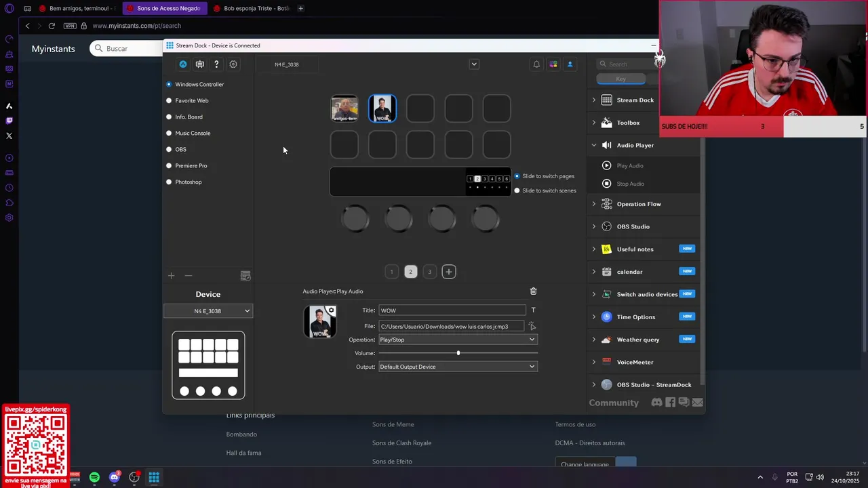Click the presentation board icon in toolbar

pos(200,64)
